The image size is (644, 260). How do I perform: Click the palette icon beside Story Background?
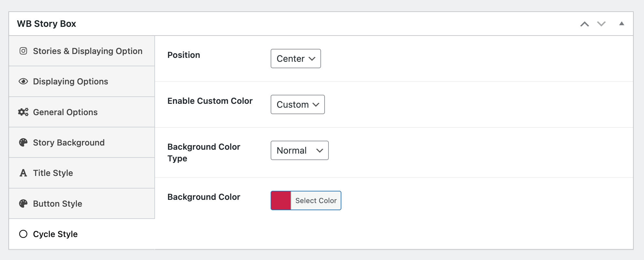click(x=23, y=143)
